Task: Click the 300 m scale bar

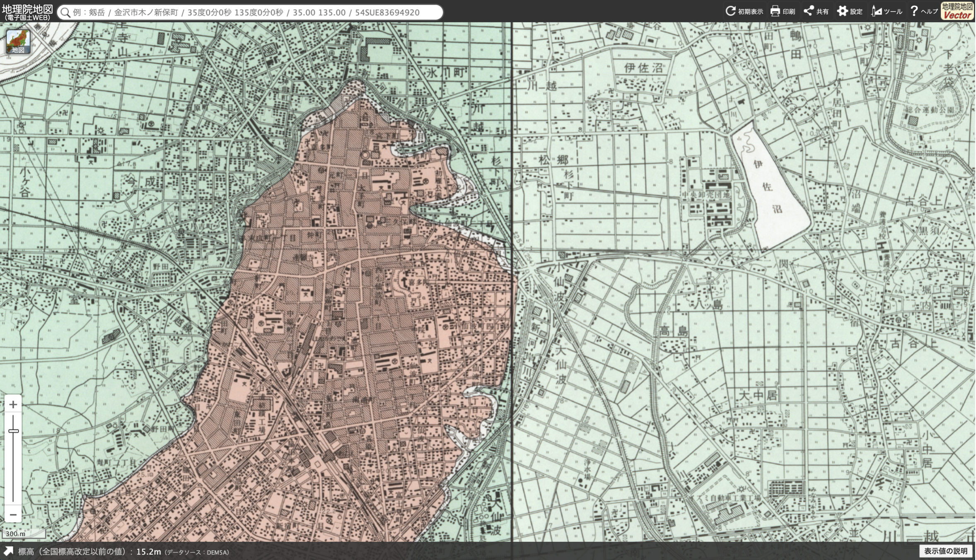Action: 23,533
